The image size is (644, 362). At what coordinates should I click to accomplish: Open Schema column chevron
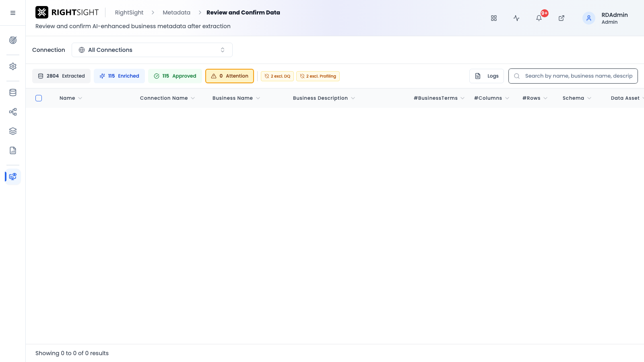[x=589, y=98]
